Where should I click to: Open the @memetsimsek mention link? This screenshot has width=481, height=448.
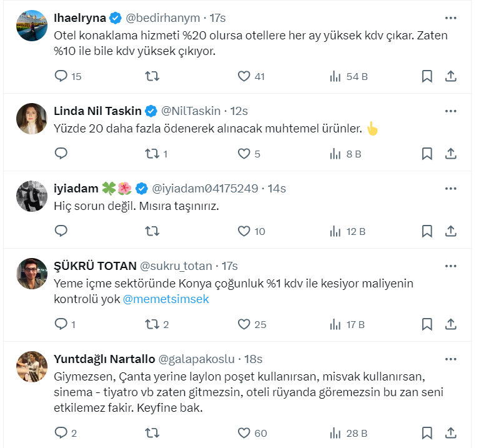[x=166, y=299]
